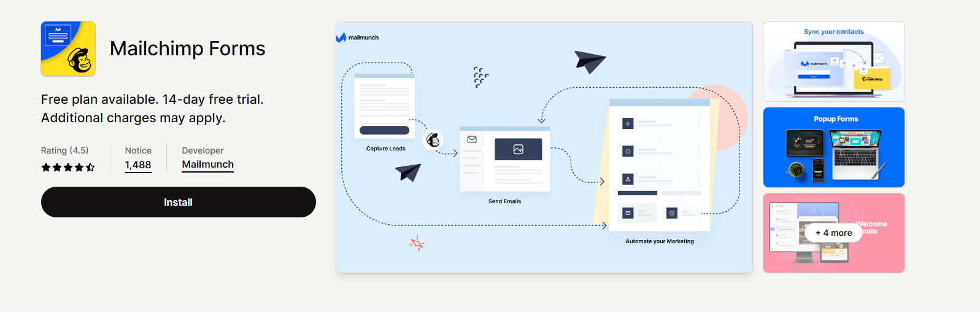Open the Mailmunch developer link
980x323 pixels.
point(207,165)
